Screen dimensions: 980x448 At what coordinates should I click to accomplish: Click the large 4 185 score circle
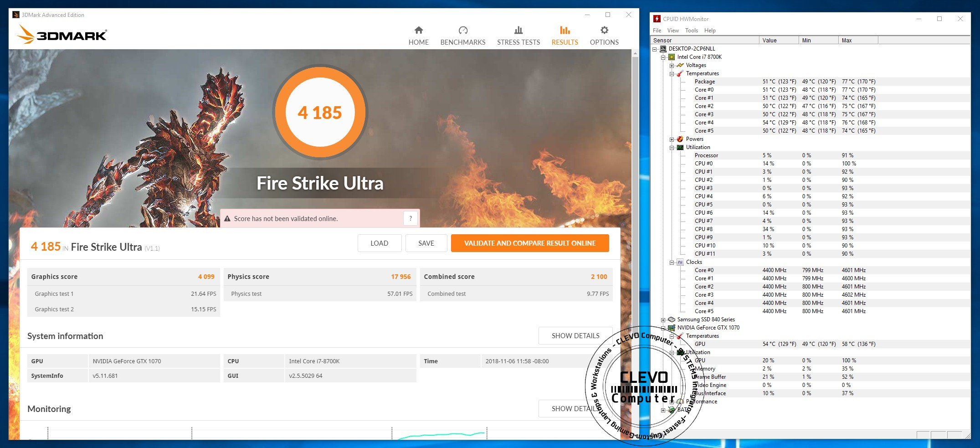click(x=320, y=112)
